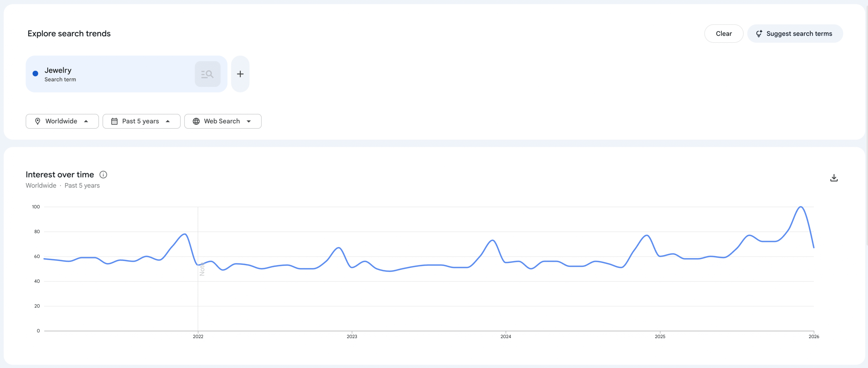
Task: Click the 2023 label on the time axis
Action: (352, 336)
